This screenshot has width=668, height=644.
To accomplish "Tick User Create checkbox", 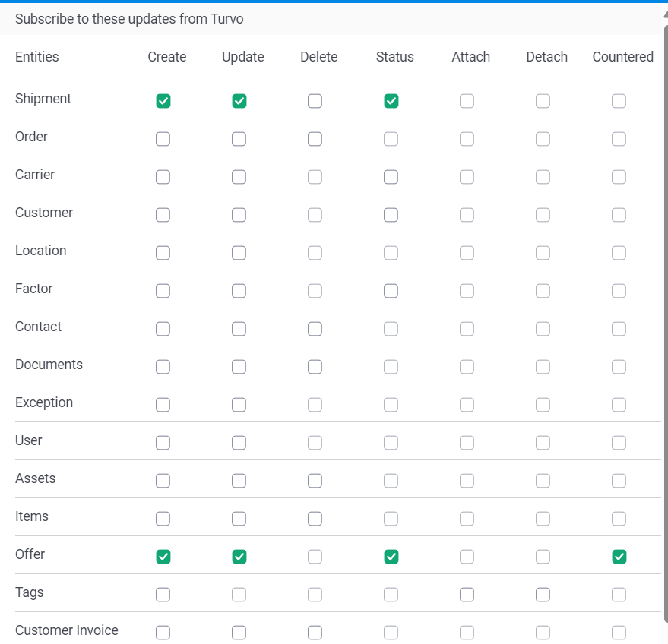I will (163, 443).
